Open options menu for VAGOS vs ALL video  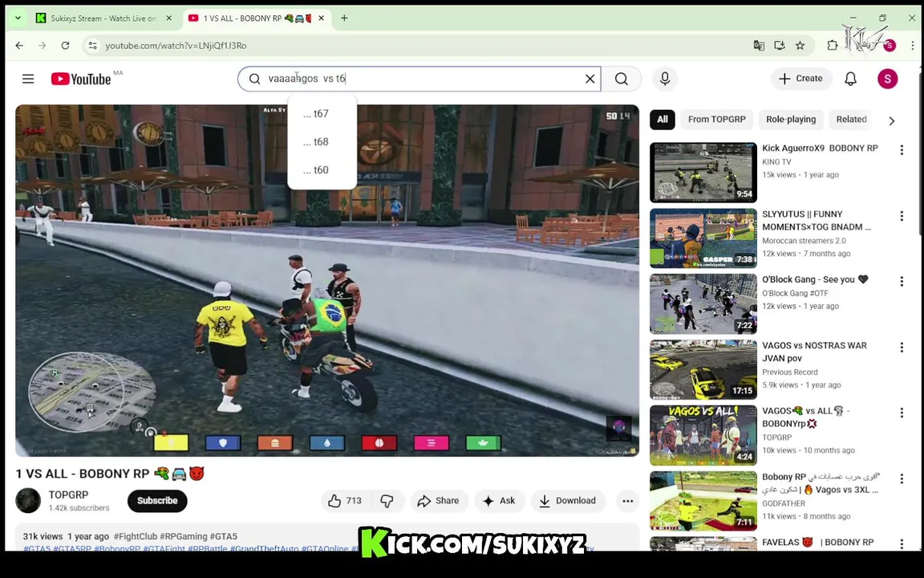pos(901,413)
